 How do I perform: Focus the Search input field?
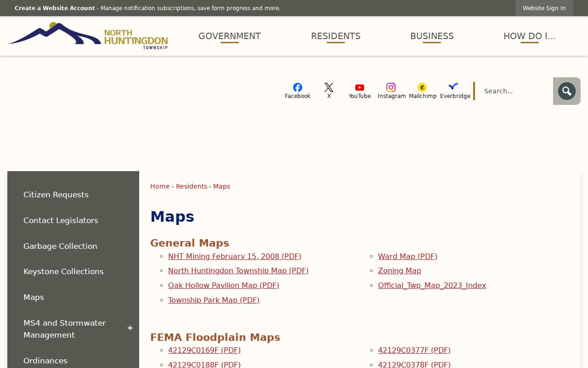tap(515, 91)
